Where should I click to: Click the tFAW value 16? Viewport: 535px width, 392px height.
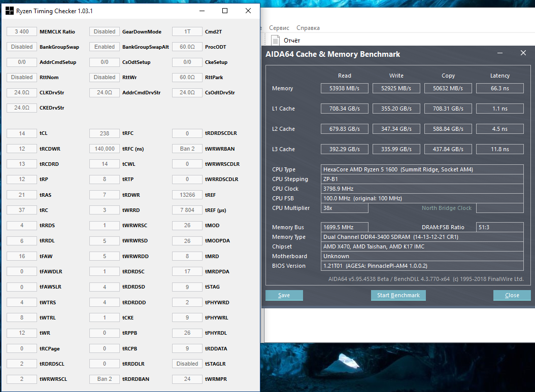[22, 256]
